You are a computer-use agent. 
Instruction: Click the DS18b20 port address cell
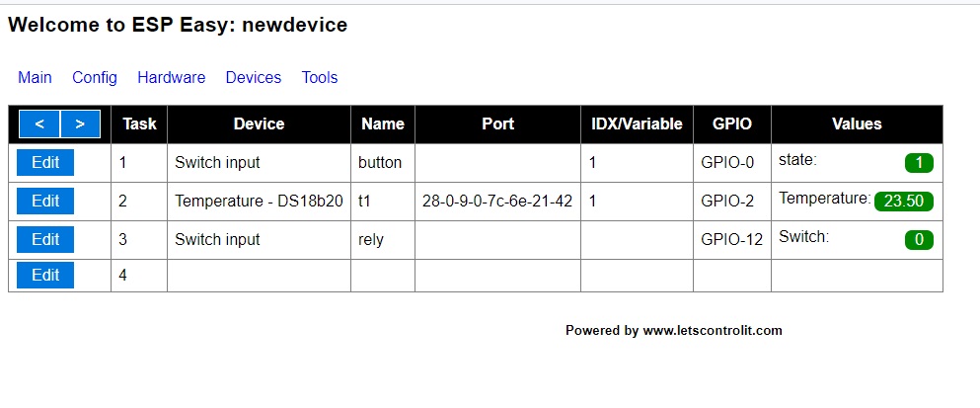[x=497, y=202]
